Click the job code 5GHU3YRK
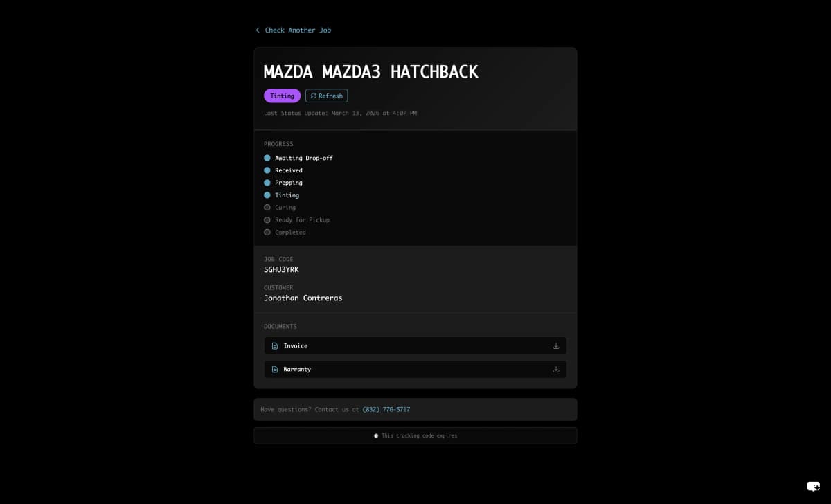831x504 pixels. click(281, 270)
